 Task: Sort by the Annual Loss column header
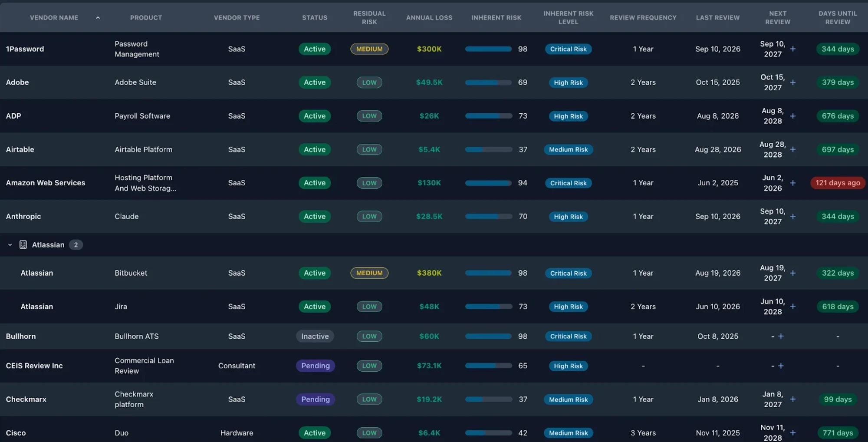pos(429,18)
